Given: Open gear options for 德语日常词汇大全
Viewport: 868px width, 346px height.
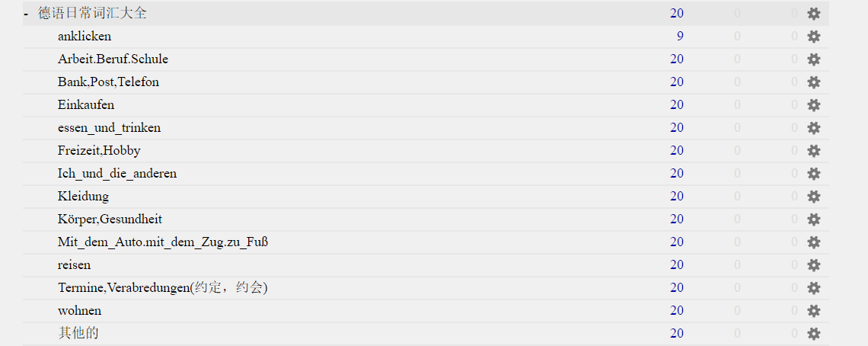Looking at the screenshot, I should click(x=813, y=13).
